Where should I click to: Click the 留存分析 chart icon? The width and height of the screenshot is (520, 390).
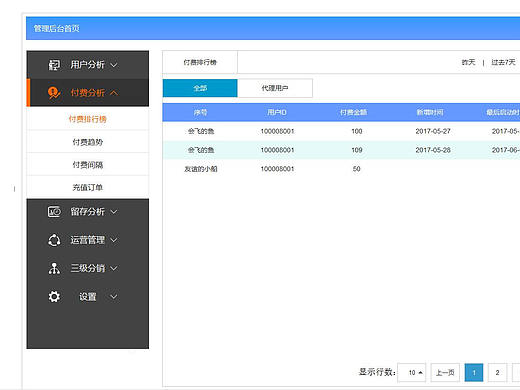(x=54, y=211)
